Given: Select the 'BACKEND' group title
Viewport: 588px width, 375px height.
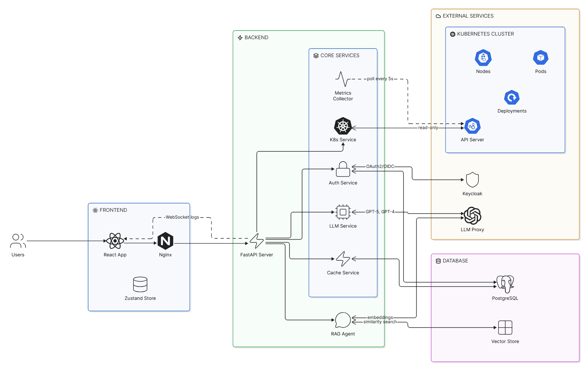Looking at the screenshot, I should pyautogui.click(x=256, y=38).
